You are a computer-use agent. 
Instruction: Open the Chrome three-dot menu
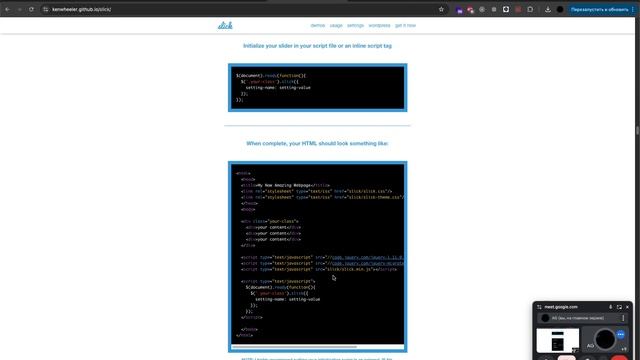[633, 9]
